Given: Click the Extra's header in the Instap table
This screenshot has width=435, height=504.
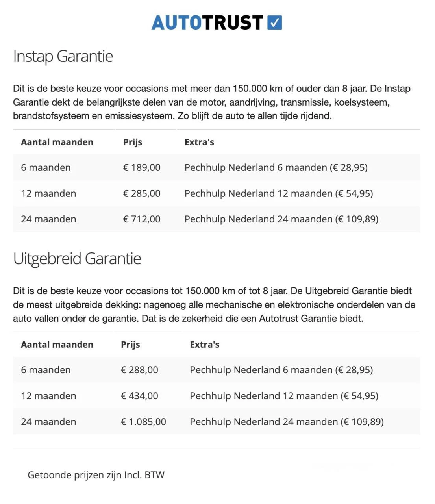Looking at the screenshot, I should point(199,142).
